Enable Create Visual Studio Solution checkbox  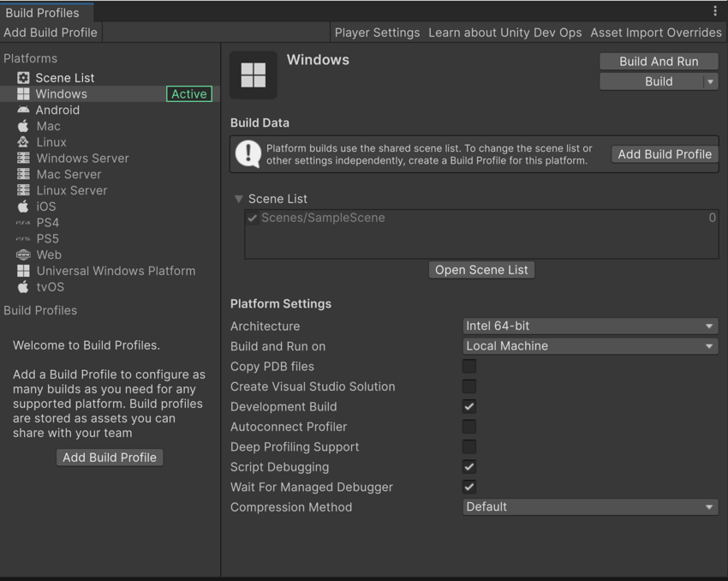click(469, 386)
